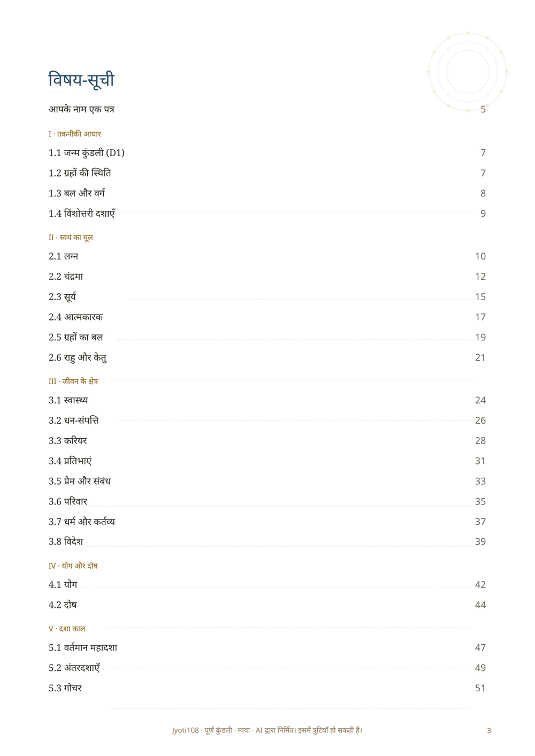Jump to 4.1 योग entry
Screen dimensions: 535x756
tap(267, 585)
